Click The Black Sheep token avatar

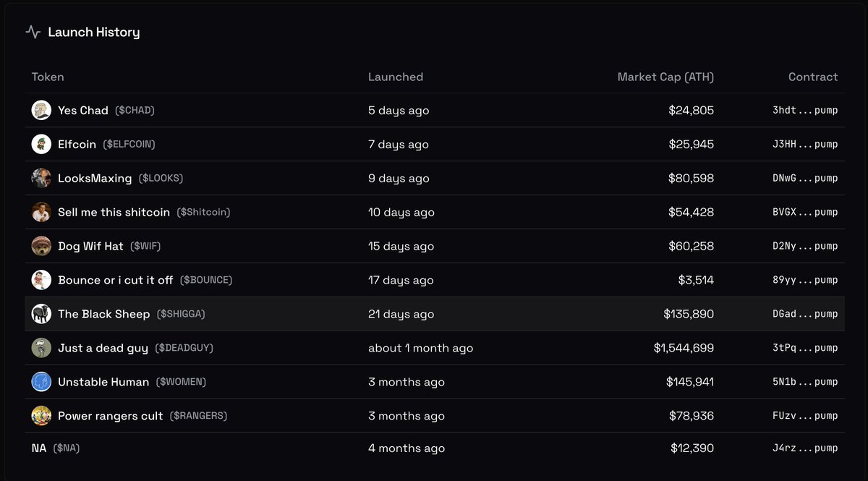pos(41,314)
